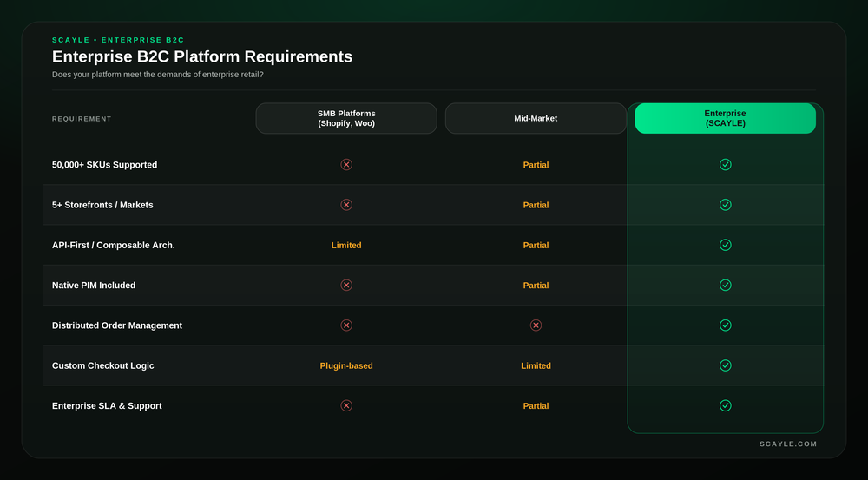Click the REQUIREMENT column label

coord(82,119)
